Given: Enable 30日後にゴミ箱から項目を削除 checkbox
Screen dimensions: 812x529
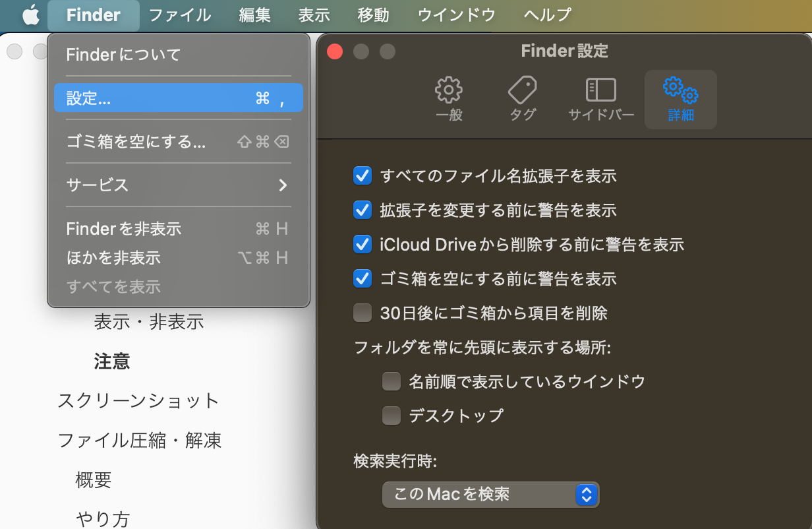Looking at the screenshot, I should pos(362,313).
